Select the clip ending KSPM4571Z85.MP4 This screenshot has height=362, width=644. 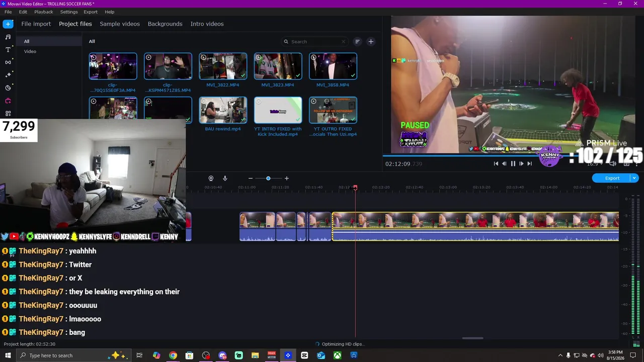[x=168, y=66]
